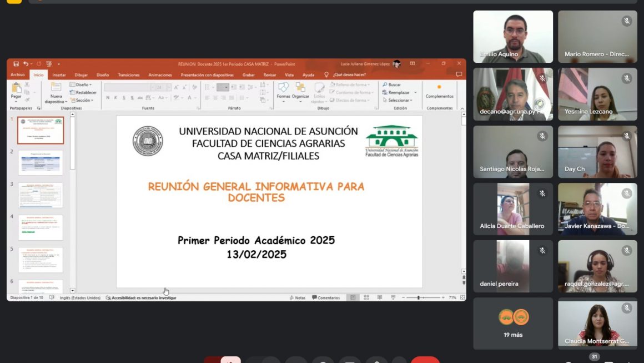Open the Comentarios pane from status bar
This screenshot has width=644, height=363.
coord(326,298)
